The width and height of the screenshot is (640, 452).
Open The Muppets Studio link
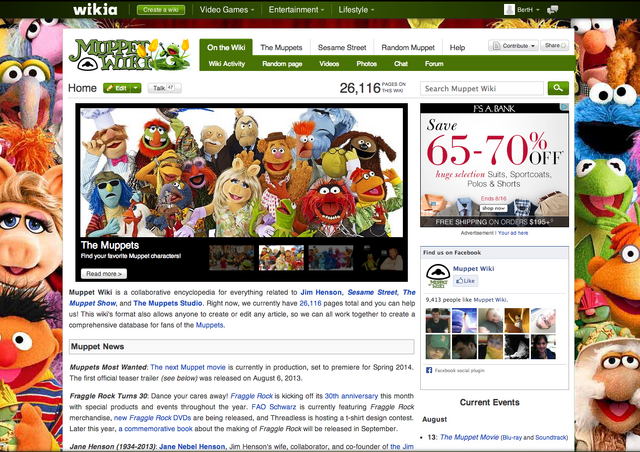[168, 303]
